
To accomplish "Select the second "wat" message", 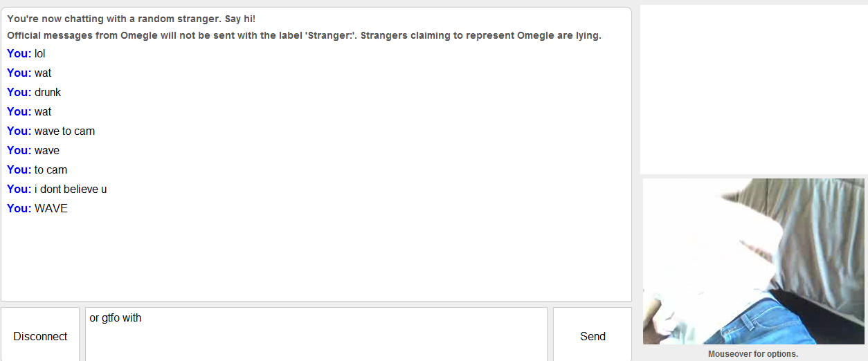I will tap(43, 111).
